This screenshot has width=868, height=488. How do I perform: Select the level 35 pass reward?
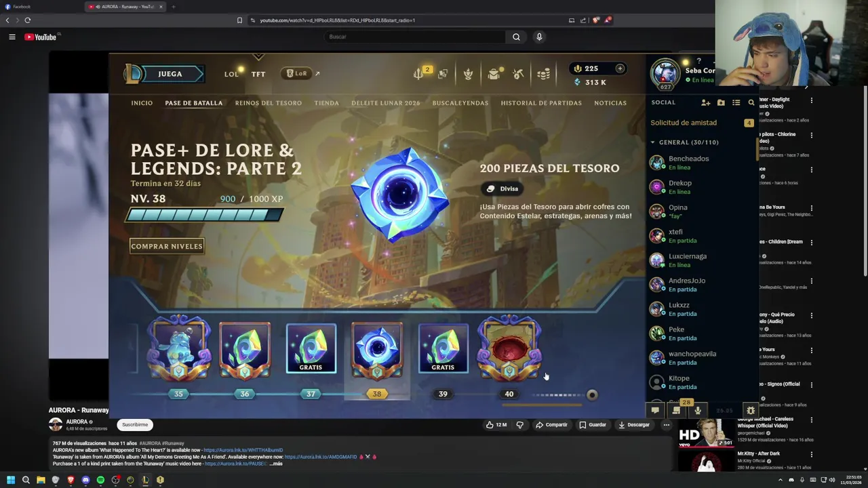coord(178,348)
